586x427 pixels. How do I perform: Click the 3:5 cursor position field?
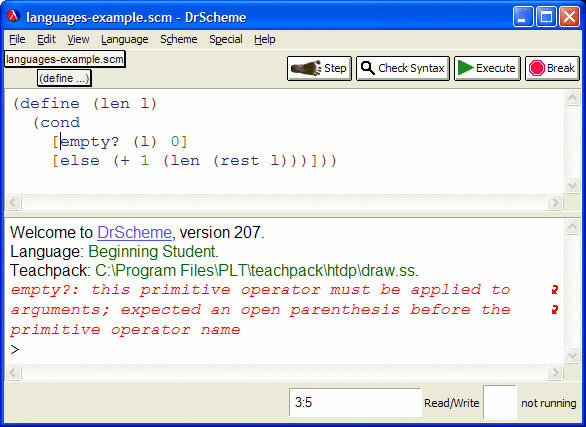355,402
